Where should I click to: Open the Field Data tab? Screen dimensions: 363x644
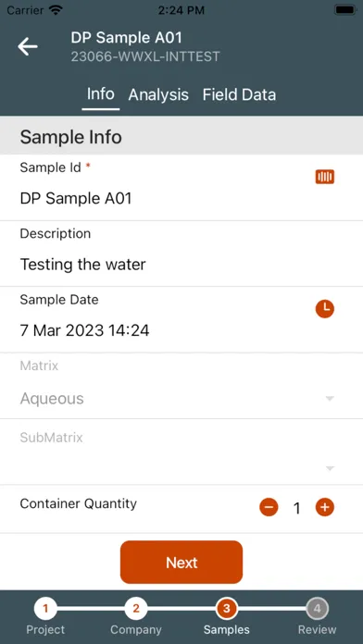pos(239,95)
